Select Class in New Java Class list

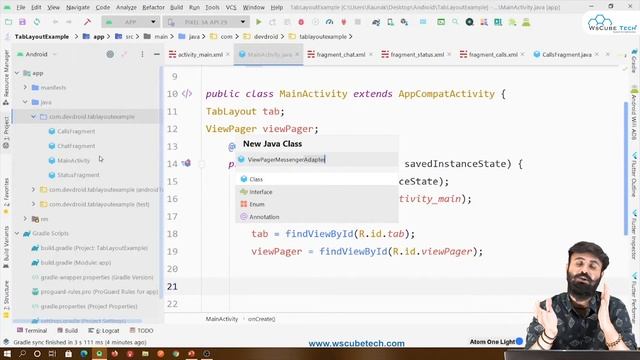317,179
